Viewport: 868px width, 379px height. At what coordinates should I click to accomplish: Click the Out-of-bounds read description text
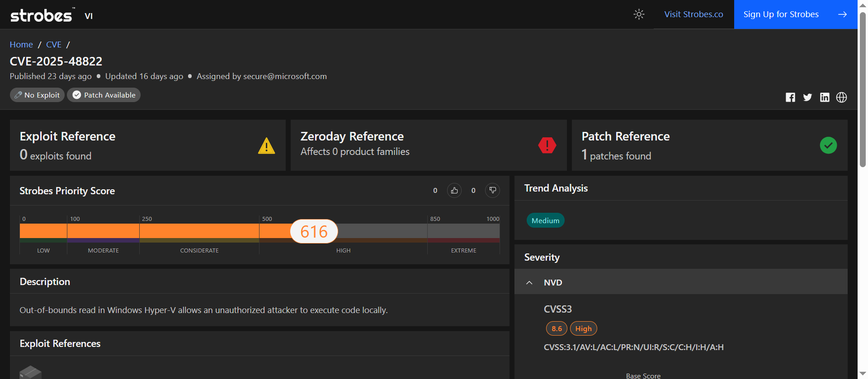203,310
